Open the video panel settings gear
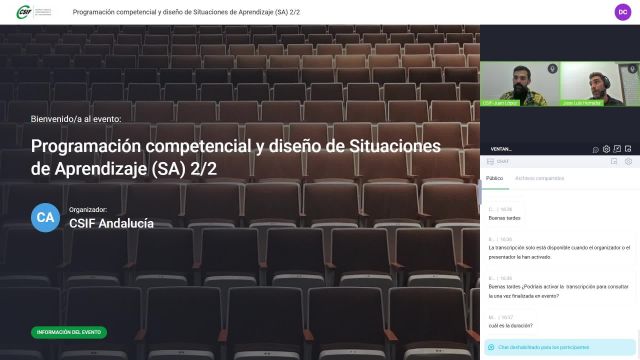The height and width of the screenshot is (360, 640). [606, 149]
